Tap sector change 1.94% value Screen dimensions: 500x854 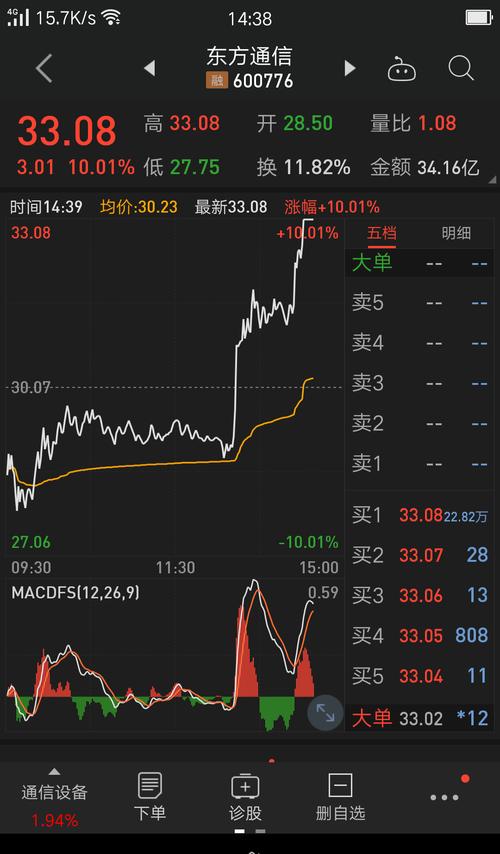pos(54,820)
